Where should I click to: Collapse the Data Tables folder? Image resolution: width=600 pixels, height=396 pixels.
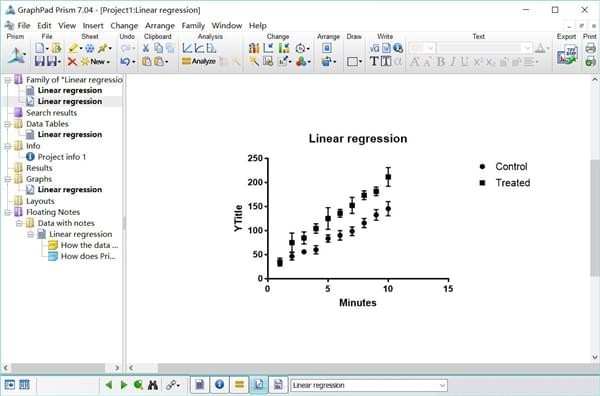[x=8, y=124]
